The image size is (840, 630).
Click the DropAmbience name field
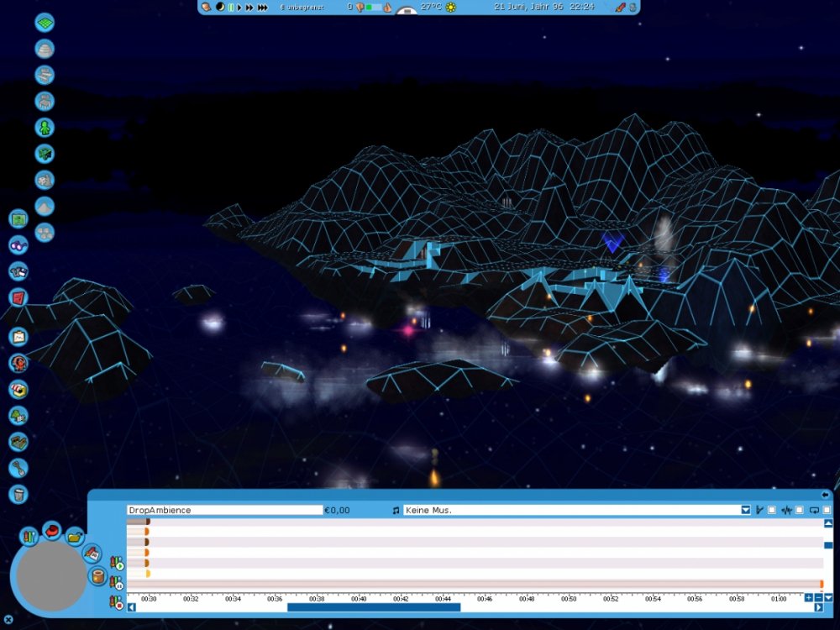tap(224, 510)
